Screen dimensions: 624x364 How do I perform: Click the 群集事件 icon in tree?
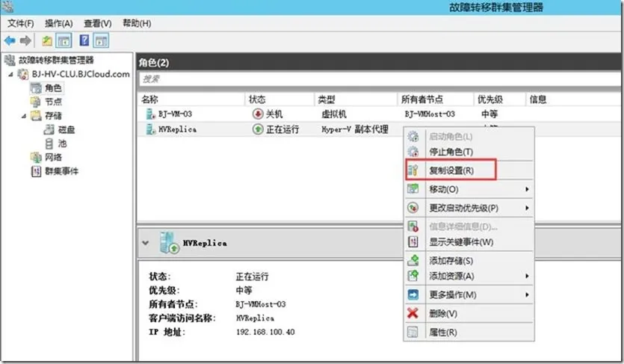pos(36,171)
